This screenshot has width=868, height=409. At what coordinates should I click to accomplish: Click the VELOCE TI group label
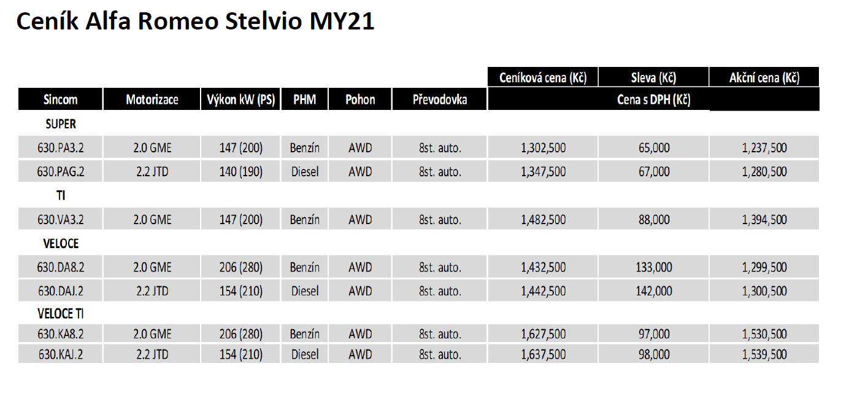tap(61, 314)
